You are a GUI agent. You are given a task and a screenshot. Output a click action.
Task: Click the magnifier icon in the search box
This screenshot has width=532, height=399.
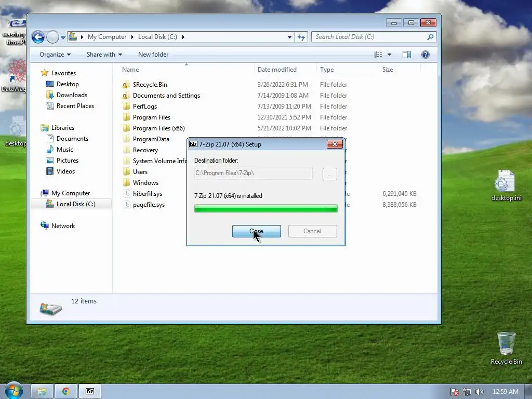coord(430,37)
